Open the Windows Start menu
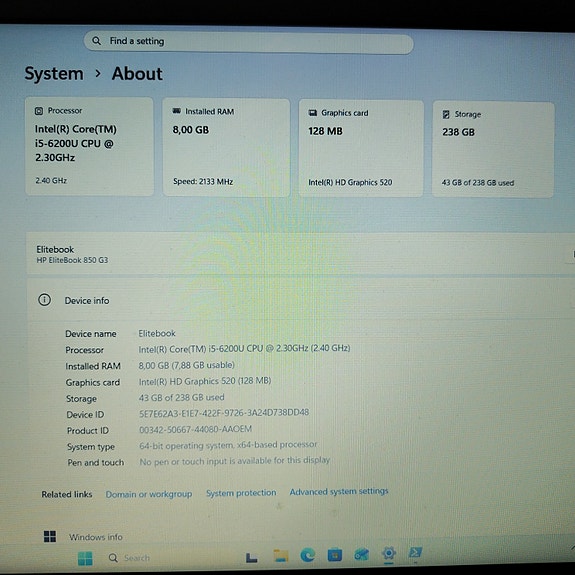Image resolution: width=575 pixels, height=575 pixels. tap(85, 558)
